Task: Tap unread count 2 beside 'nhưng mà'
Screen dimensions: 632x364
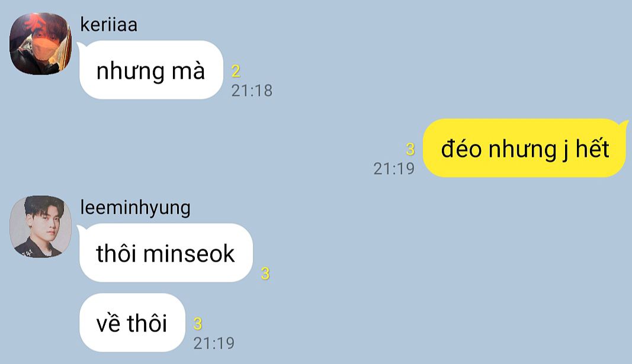Action: point(236,71)
